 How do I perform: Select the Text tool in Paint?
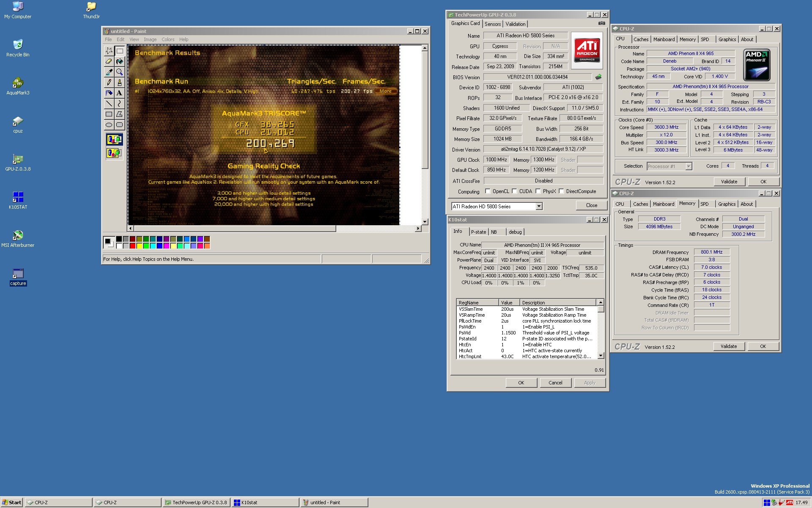pyautogui.click(x=120, y=93)
